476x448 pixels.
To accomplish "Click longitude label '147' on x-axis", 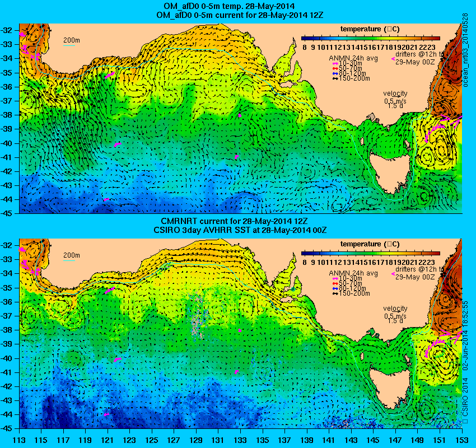I will point(395,440).
